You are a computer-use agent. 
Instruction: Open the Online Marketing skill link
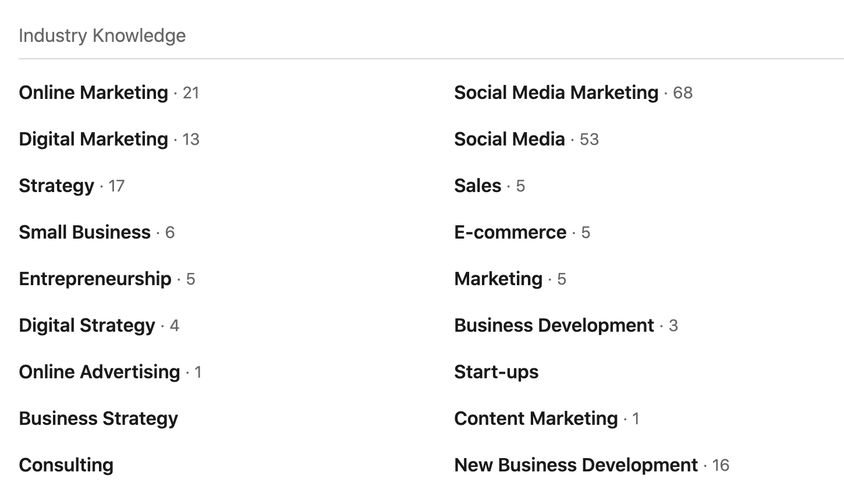tap(93, 93)
